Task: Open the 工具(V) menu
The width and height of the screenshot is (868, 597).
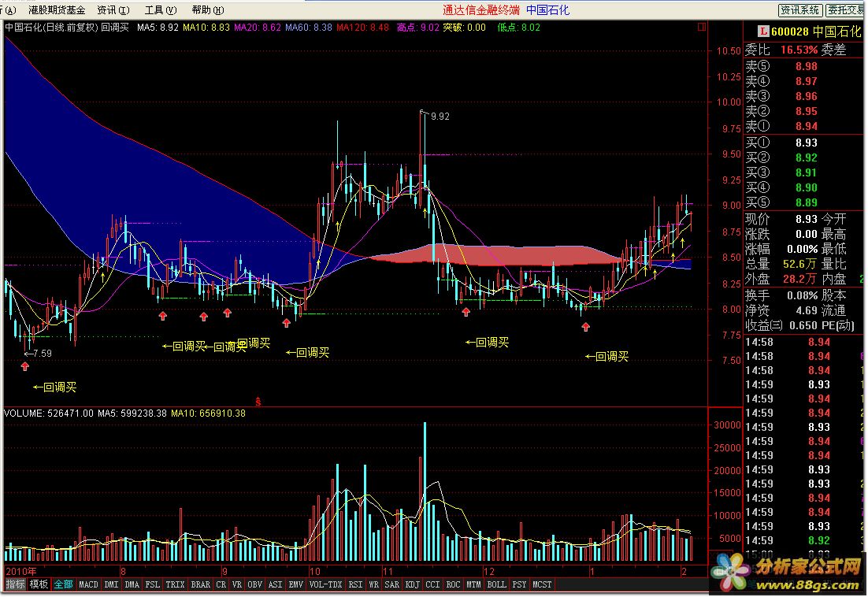Action: [161, 10]
